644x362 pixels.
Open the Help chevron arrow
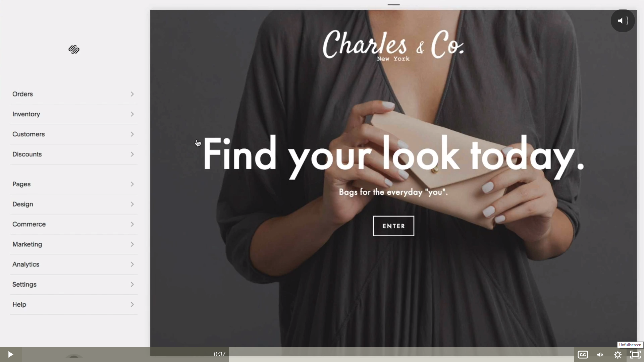[x=132, y=304]
